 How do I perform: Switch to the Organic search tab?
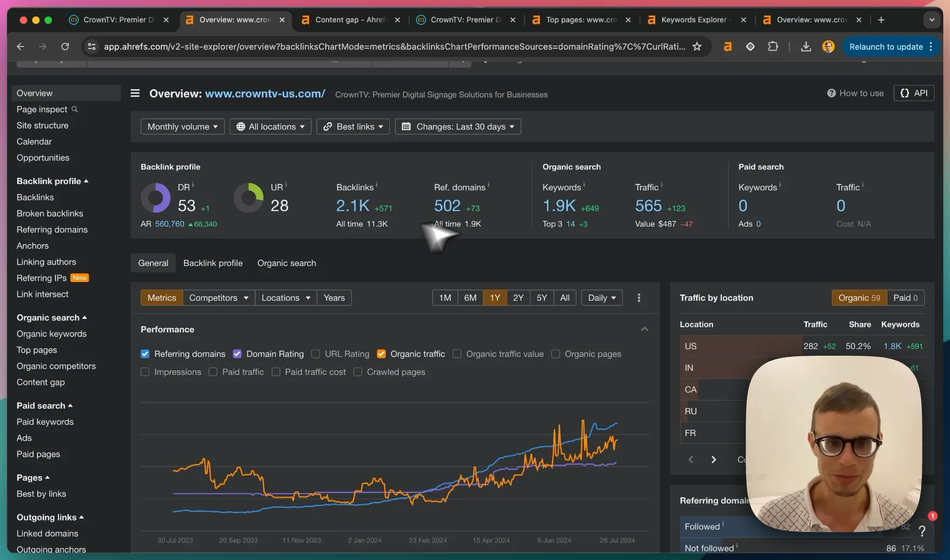coord(287,263)
